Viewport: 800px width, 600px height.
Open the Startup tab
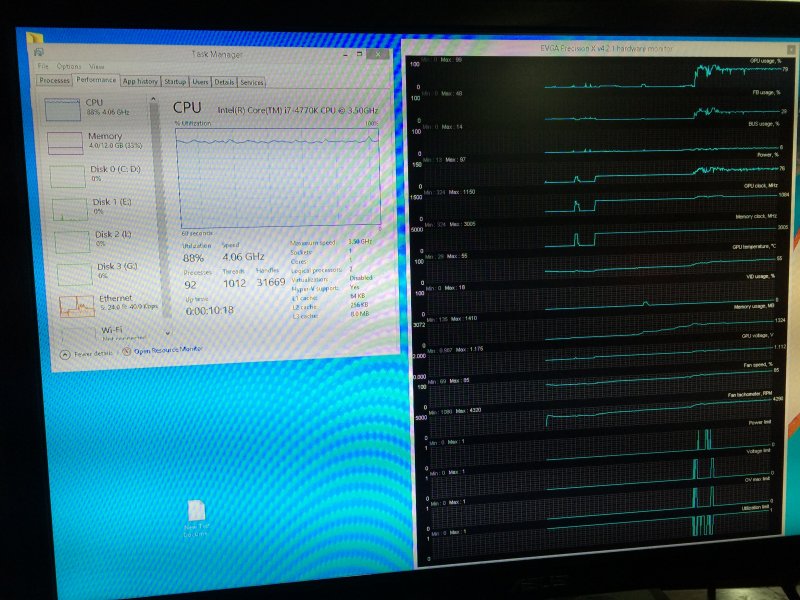tap(175, 82)
